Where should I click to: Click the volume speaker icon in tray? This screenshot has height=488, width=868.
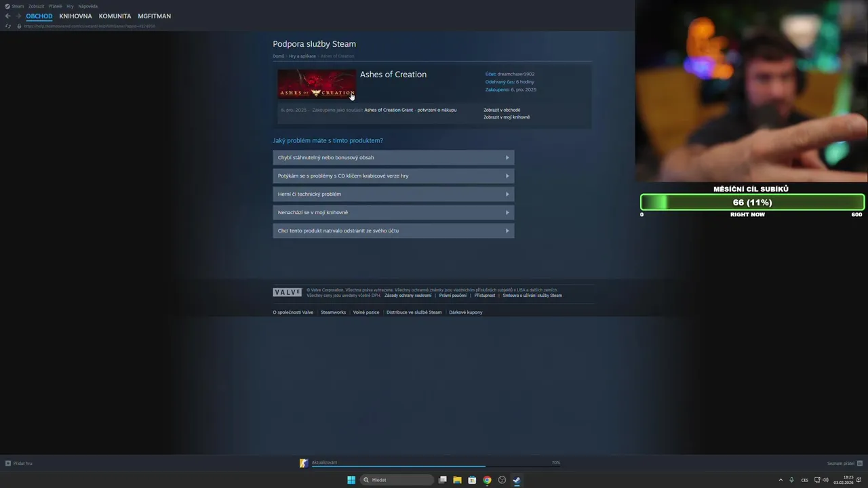(825, 480)
